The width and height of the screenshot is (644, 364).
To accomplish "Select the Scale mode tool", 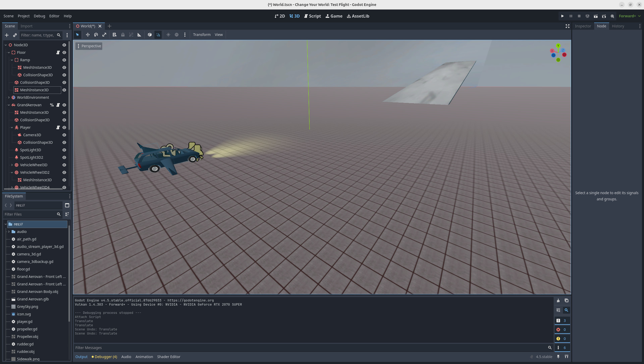I will point(104,35).
